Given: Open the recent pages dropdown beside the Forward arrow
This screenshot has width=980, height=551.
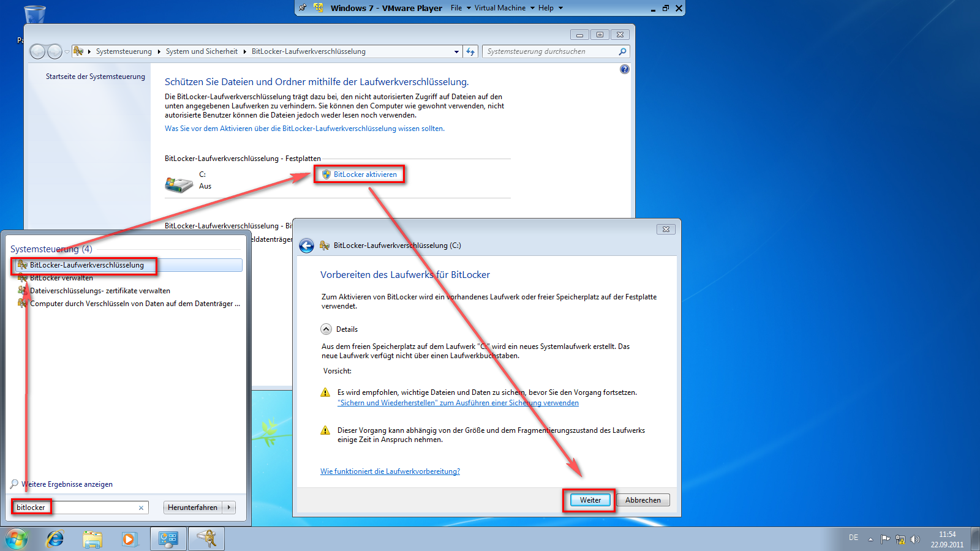Looking at the screenshot, I should [x=67, y=51].
